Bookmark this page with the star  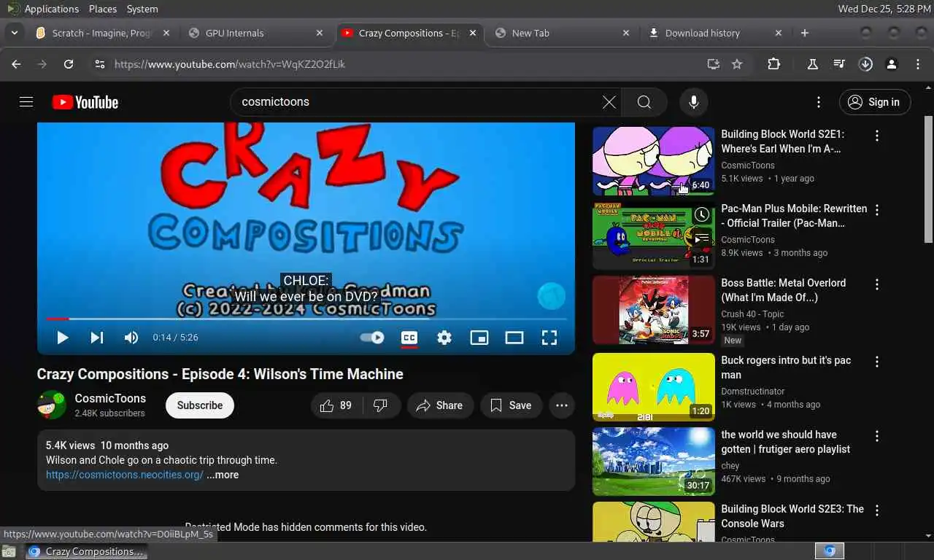737,64
